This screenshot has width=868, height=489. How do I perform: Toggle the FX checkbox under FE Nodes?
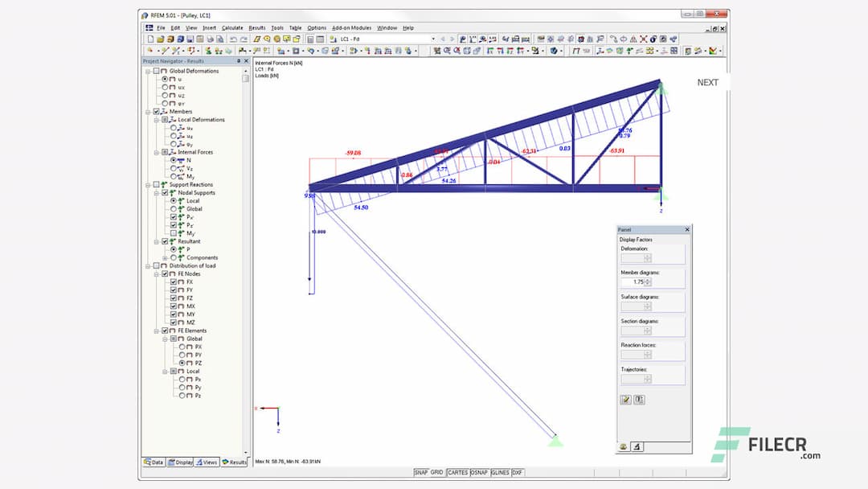pos(174,281)
